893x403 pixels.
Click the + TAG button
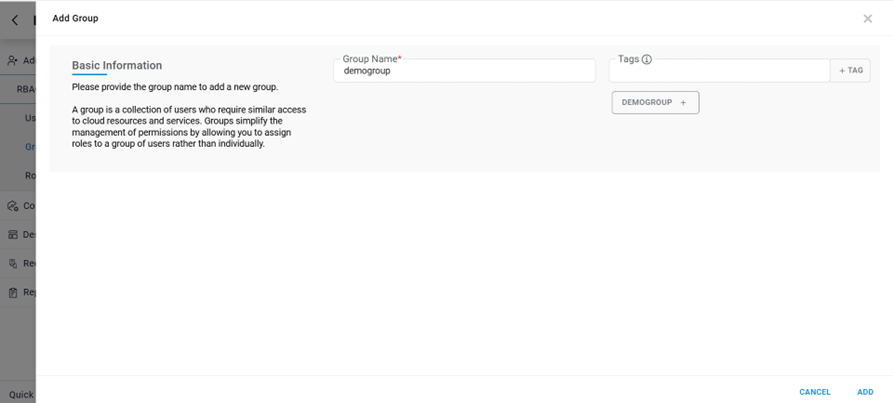pos(850,71)
